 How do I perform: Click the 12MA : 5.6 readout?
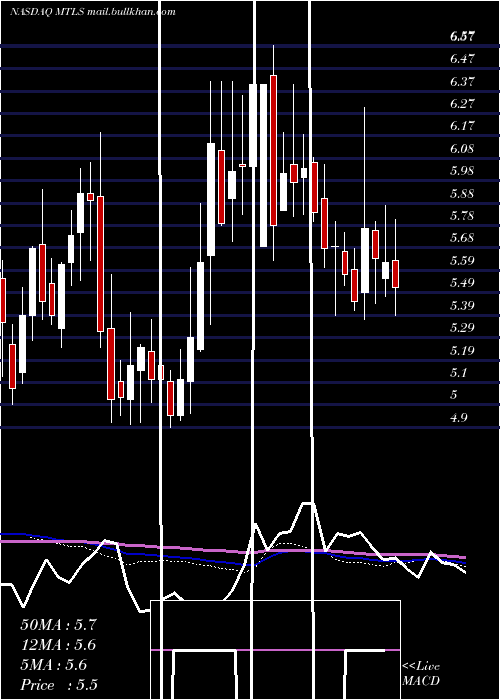coord(58,645)
